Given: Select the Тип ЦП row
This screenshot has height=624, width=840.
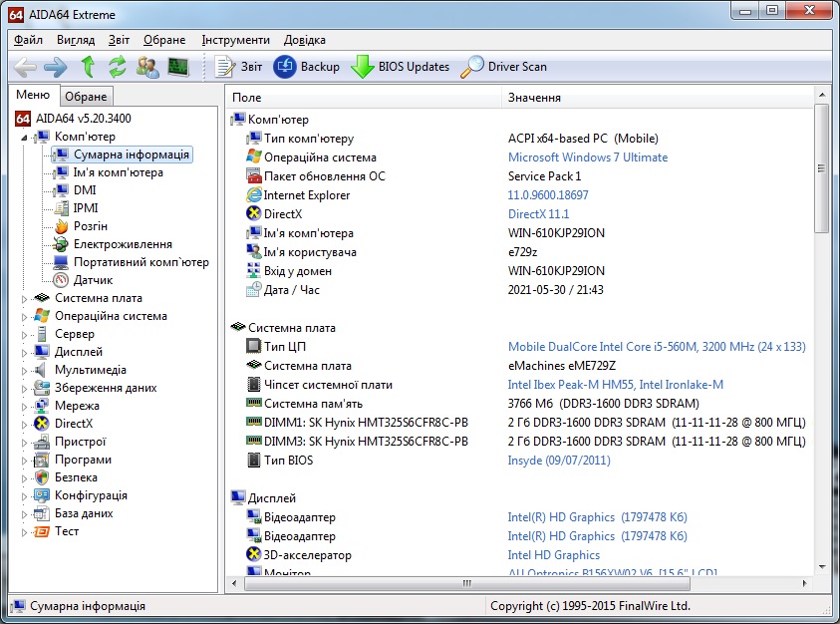Looking at the screenshot, I should 519,347.
